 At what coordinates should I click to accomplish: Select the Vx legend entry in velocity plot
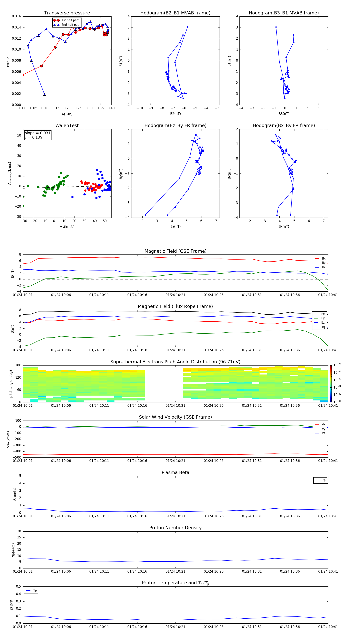[320, 425]
